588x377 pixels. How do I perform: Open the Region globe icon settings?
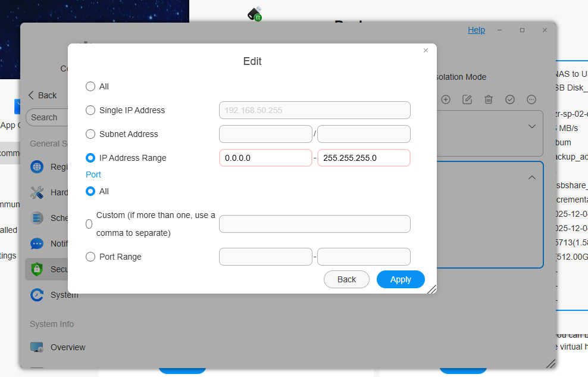37,167
